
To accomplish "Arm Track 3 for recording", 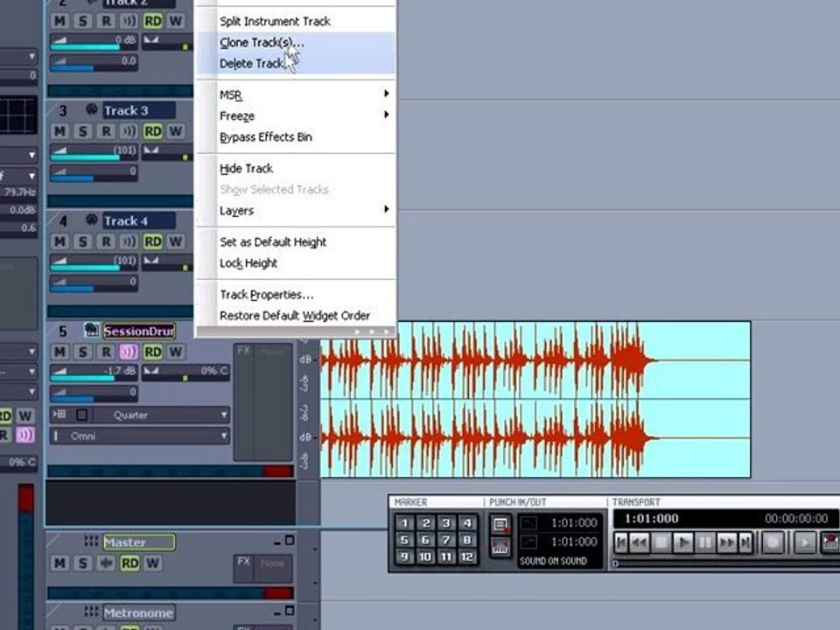I will pos(106,131).
